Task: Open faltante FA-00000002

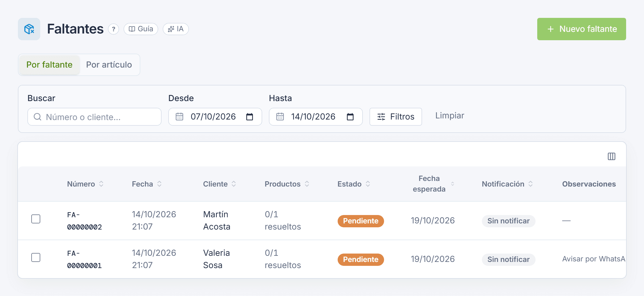Action: [x=84, y=221]
